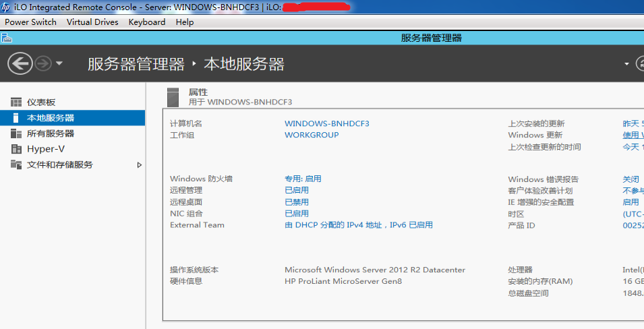Click the 属性 panel heading
The width and height of the screenshot is (644, 329).
[x=198, y=92]
